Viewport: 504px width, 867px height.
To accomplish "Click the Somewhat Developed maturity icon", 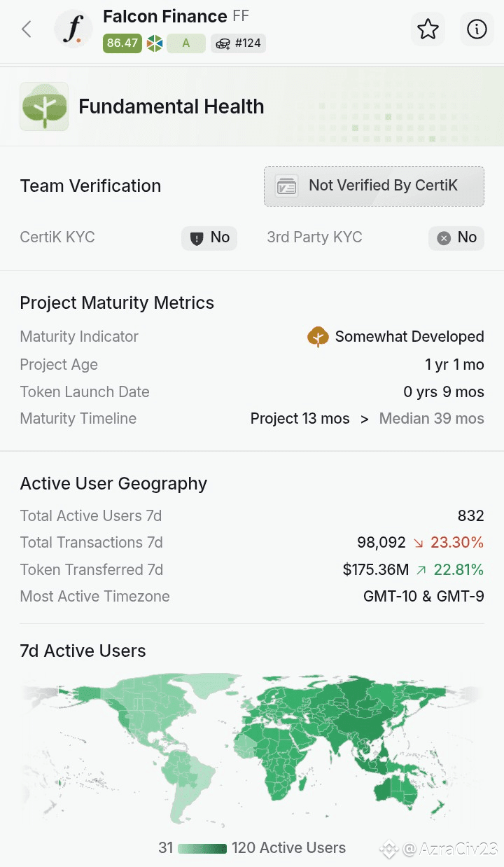I will 318,337.
